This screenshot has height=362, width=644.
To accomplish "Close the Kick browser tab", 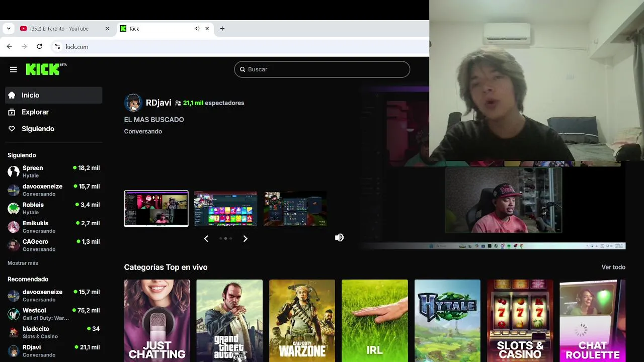I will (x=207, y=29).
